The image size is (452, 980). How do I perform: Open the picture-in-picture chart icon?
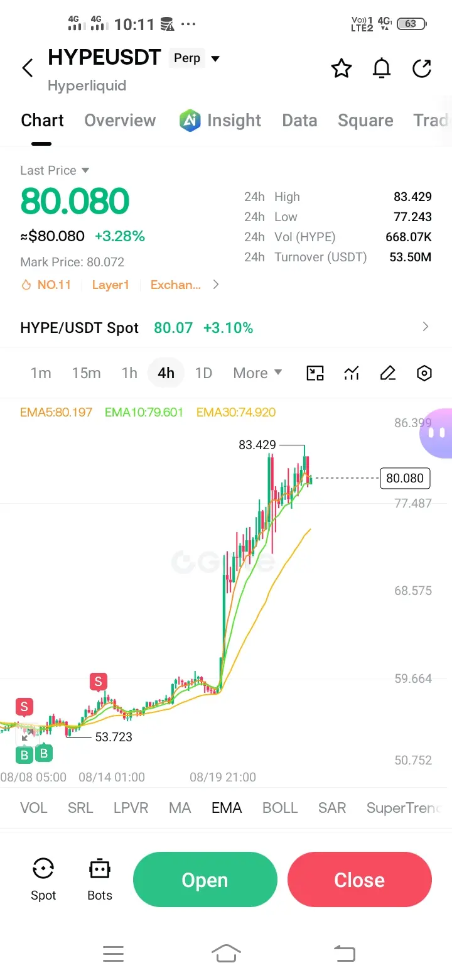point(315,373)
